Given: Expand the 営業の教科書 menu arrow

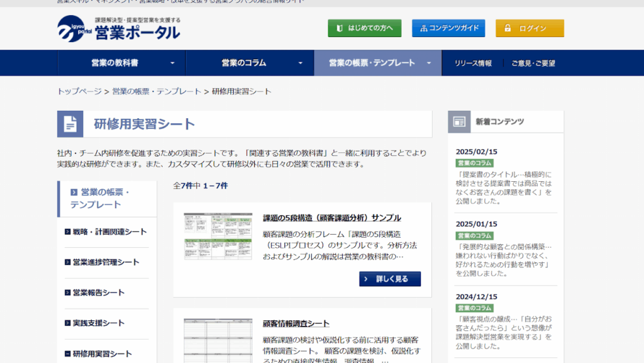Looking at the screenshot, I should (x=172, y=63).
